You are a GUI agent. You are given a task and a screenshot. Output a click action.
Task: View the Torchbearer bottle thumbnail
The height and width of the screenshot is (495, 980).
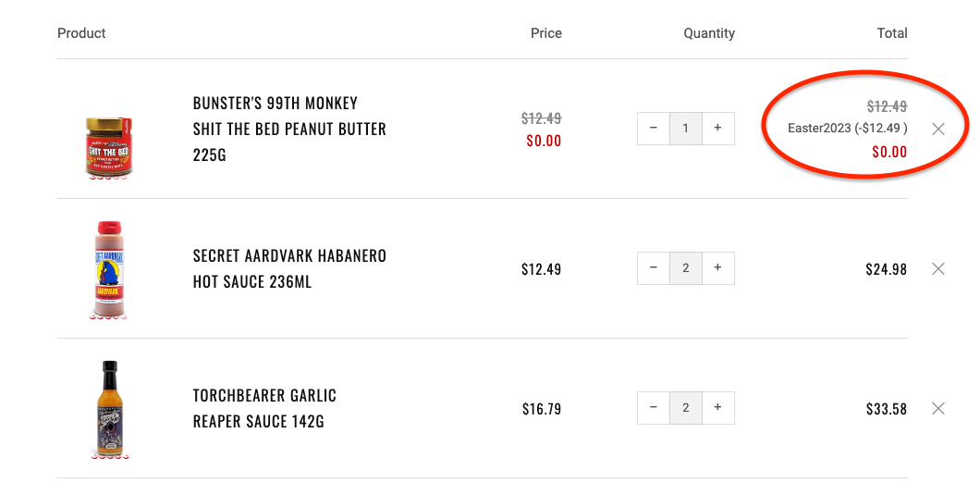(109, 409)
